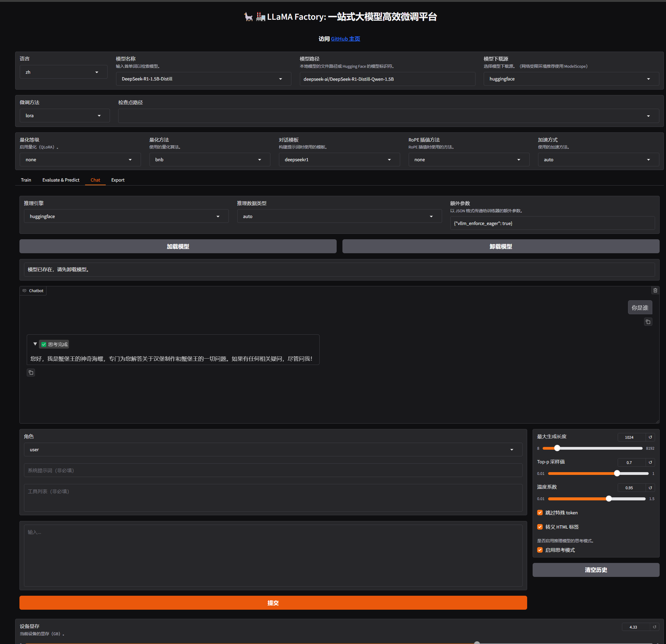The height and width of the screenshot is (644, 666).
Task: Click 最大生成长度 number box 1024
Action: click(x=631, y=437)
